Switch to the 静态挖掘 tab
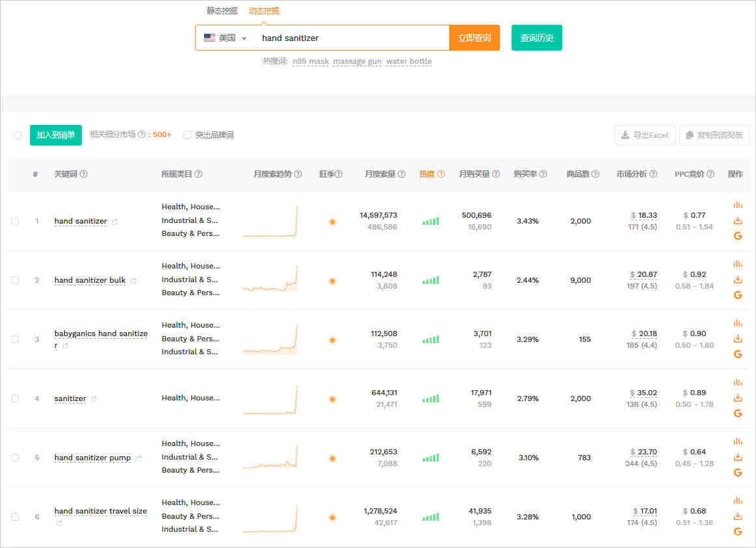756x548 pixels. 222,10
